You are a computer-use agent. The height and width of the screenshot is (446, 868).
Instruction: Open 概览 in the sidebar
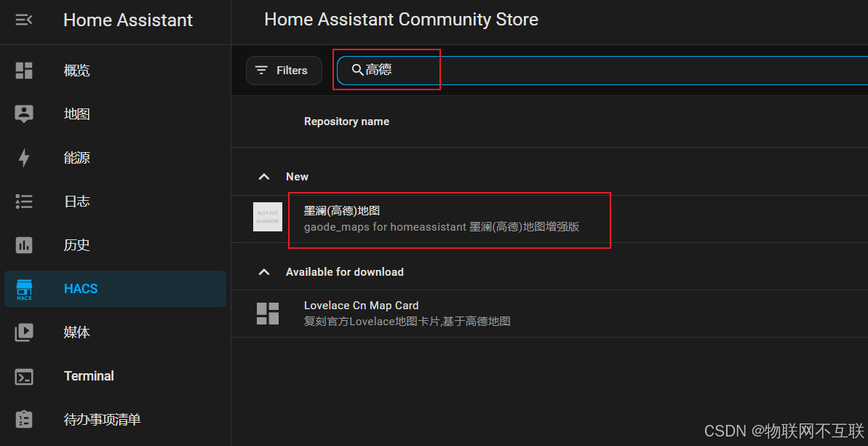point(115,71)
